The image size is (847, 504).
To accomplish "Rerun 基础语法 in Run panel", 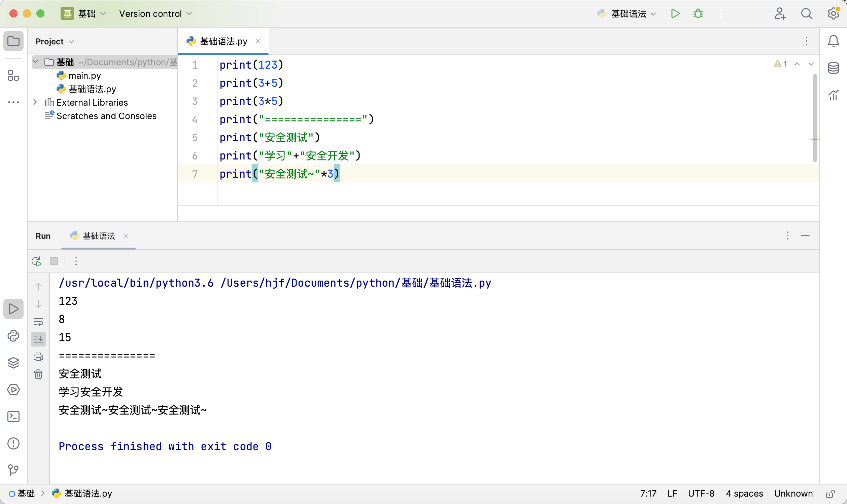I will tap(36, 261).
